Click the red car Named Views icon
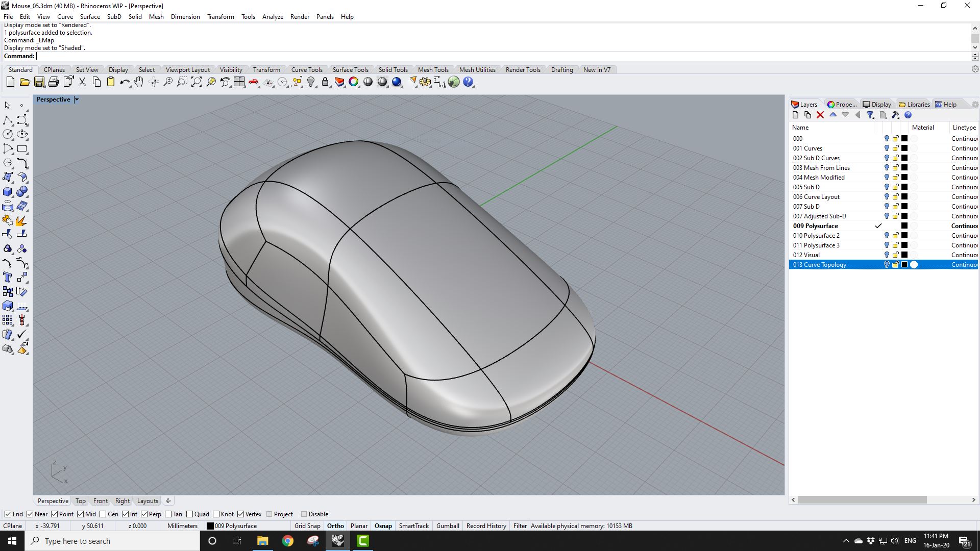The image size is (980, 551). (254, 82)
